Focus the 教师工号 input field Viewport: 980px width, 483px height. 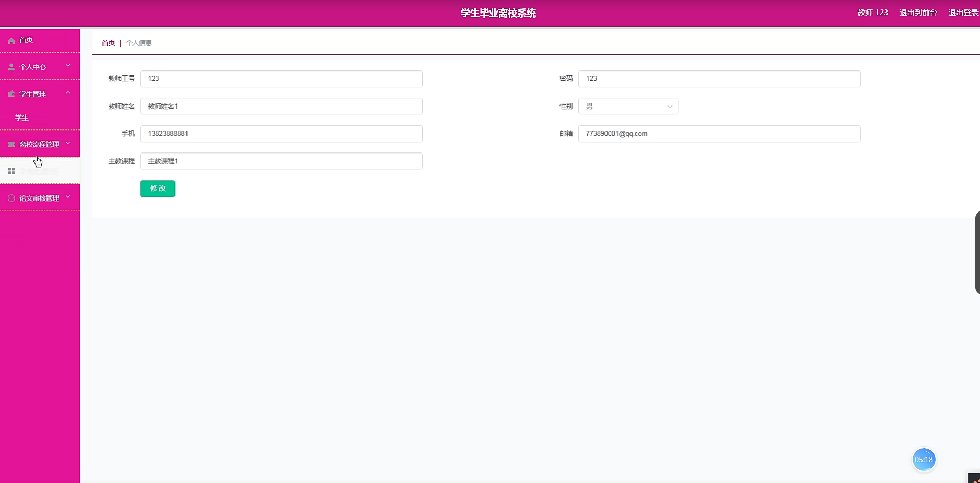pos(281,79)
